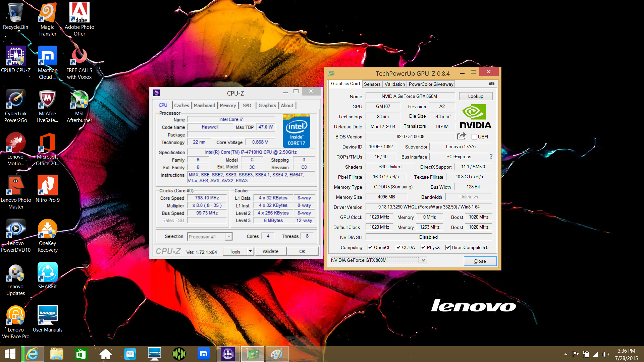Launch CyberLink Power2Go shortcut

pos(16,106)
